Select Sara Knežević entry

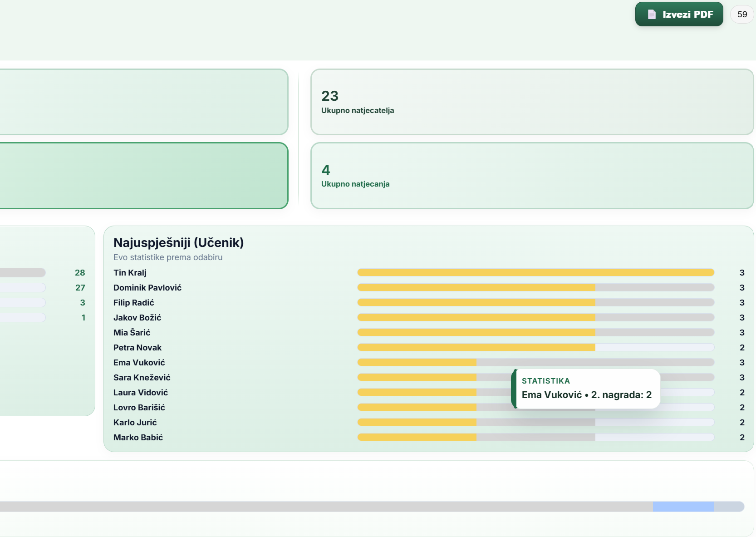click(142, 378)
